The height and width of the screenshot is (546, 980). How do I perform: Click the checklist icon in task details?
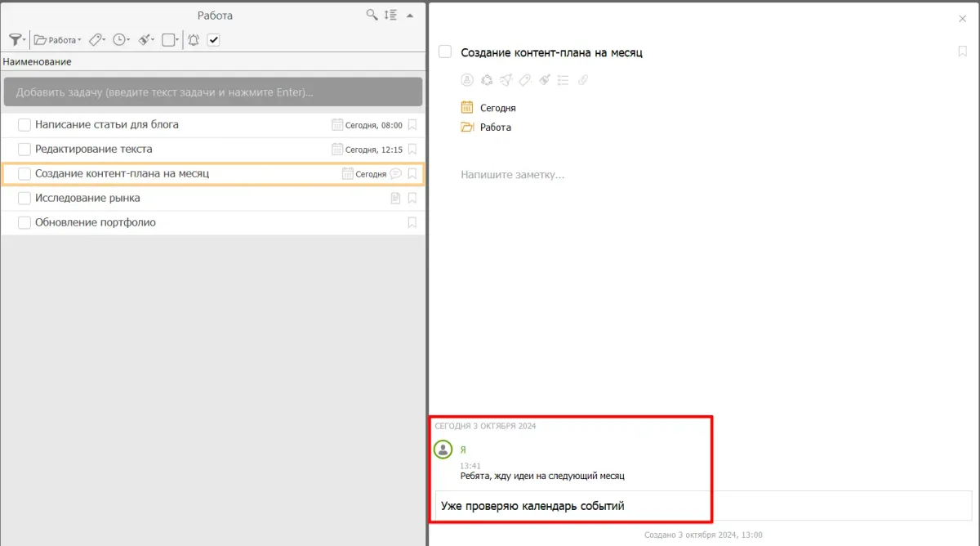pyautogui.click(x=563, y=80)
